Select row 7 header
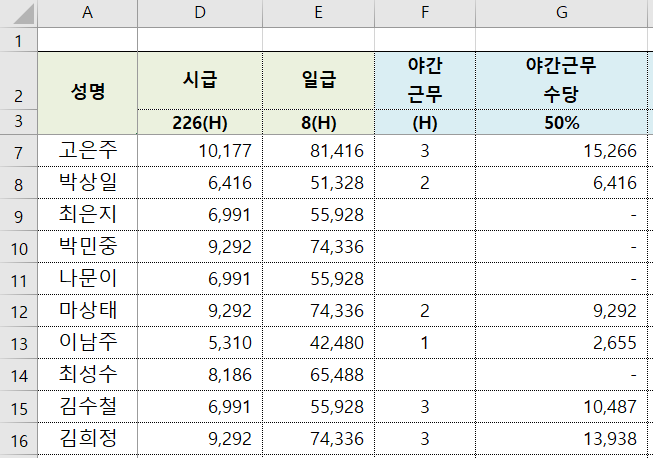This screenshot has width=653, height=458. click(19, 151)
